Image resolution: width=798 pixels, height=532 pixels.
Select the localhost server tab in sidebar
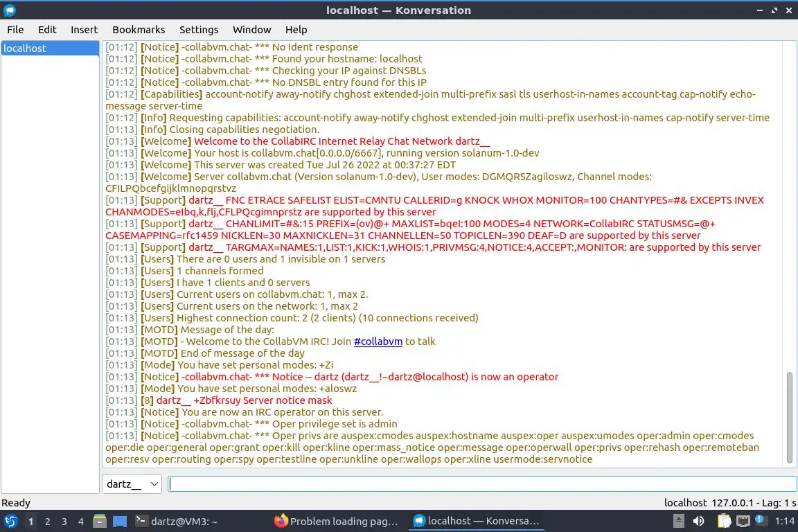[50, 48]
